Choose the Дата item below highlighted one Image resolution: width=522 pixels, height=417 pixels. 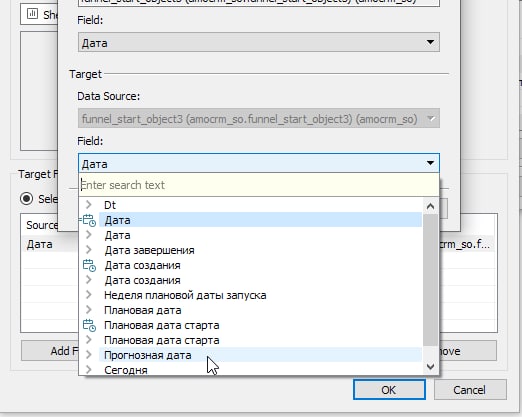click(x=260, y=235)
